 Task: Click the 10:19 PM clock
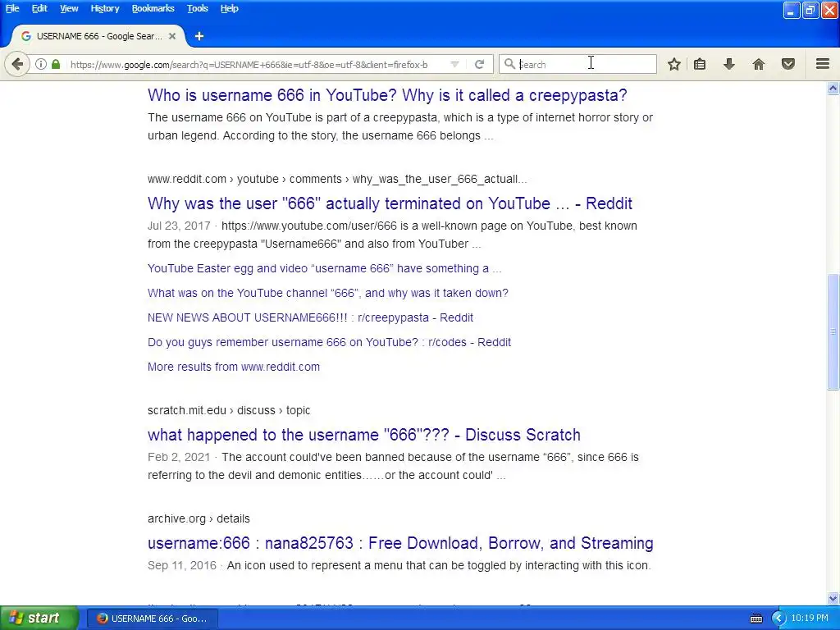[810, 619]
